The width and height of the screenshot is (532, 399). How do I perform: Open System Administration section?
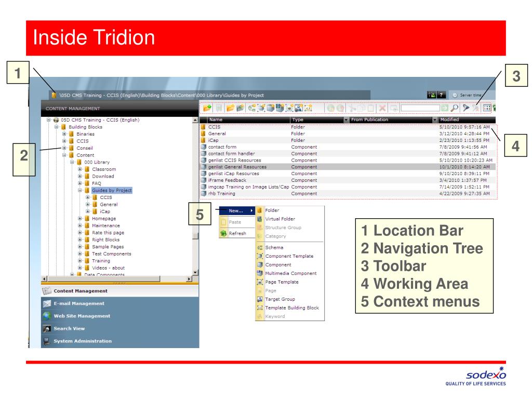point(120,341)
